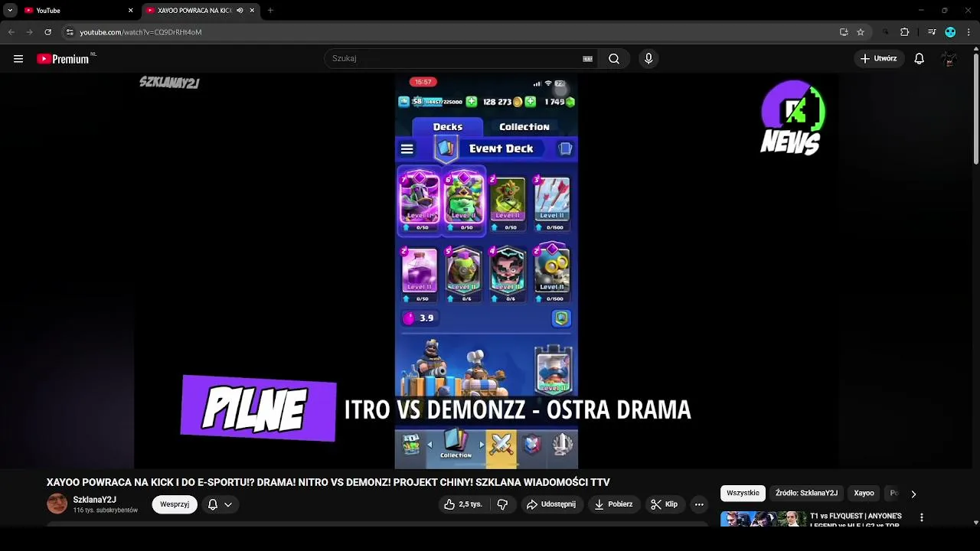Open the browser extensions puzzle icon
The height and width of the screenshot is (551, 980).
[x=905, y=32]
